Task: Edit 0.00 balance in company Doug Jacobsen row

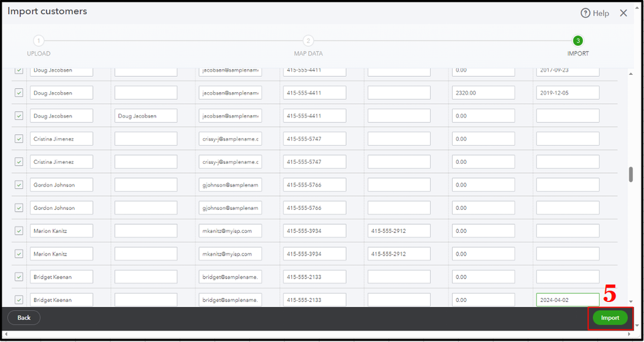Action: [x=483, y=116]
